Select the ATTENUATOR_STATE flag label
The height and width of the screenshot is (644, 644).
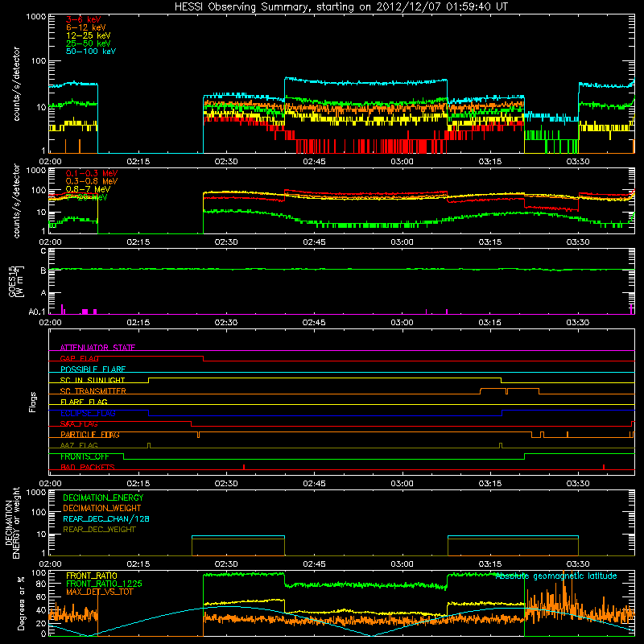pyautogui.click(x=97, y=348)
